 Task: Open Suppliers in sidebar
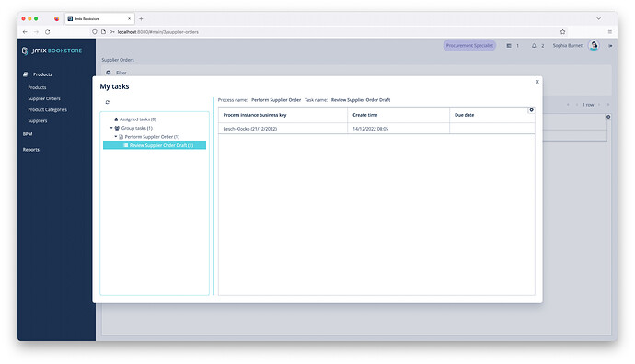[x=37, y=121]
